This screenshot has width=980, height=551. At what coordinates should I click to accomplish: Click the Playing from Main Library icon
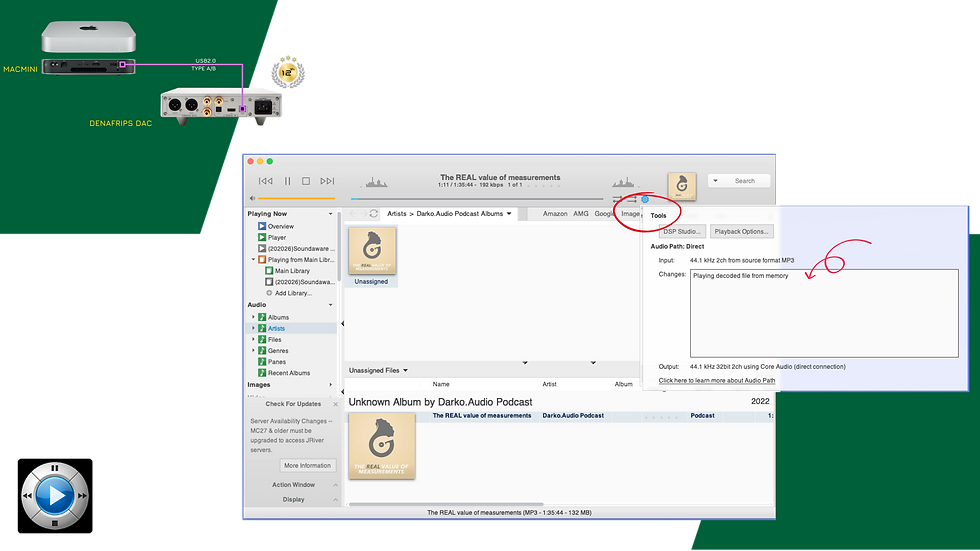[262, 260]
